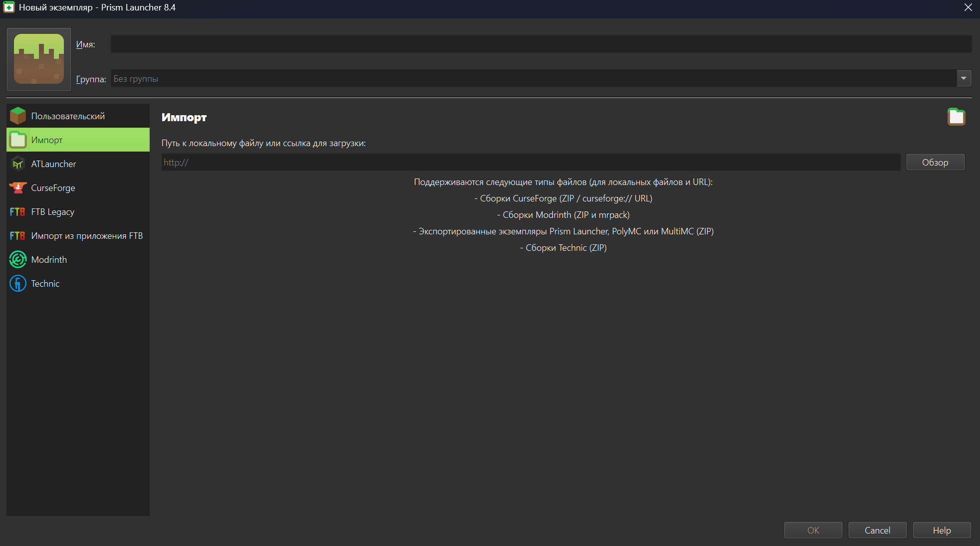This screenshot has height=546, width=980.
Task: Click the http:// URL path field
Action: click(x=530, y=162)
